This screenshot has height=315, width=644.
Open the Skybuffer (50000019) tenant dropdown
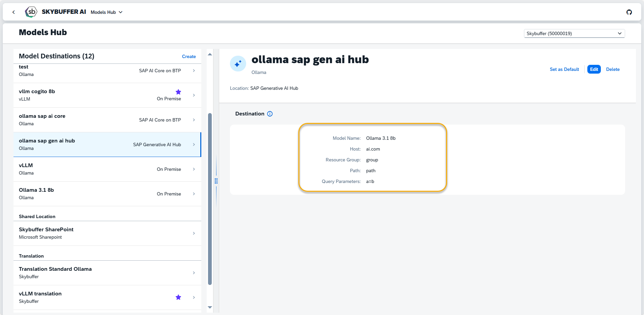(x=574, y=33)
